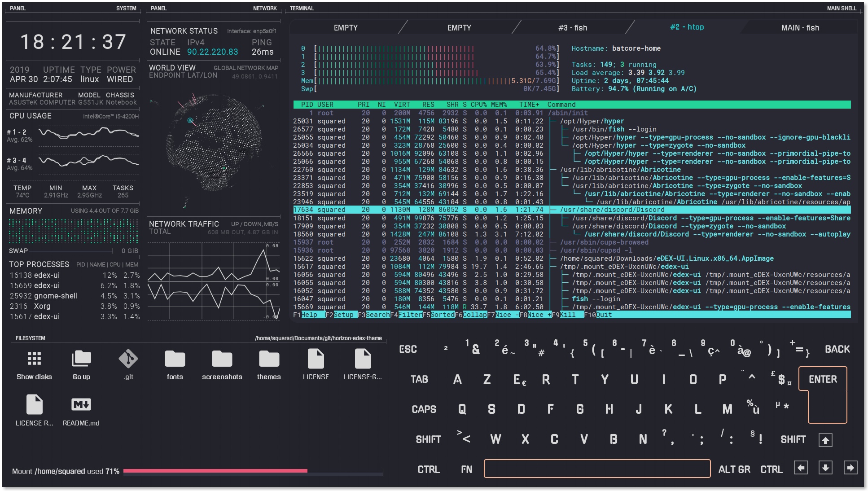Click F9 Kill in htop footer
Image resolution: width=868 pixels, height=491 pixels.
(568, 315)
